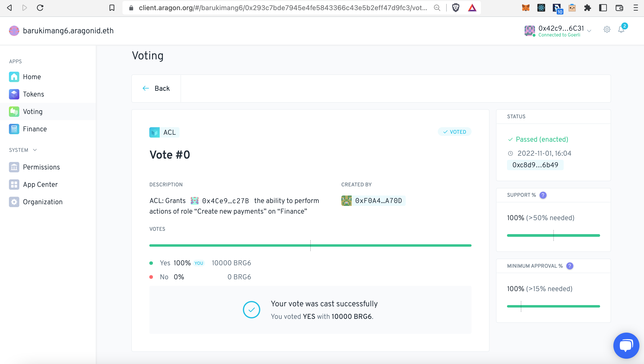Viewport: 644px width, 364px height.
Task: Open extension with badge 10
Action: tap(557, 8)
